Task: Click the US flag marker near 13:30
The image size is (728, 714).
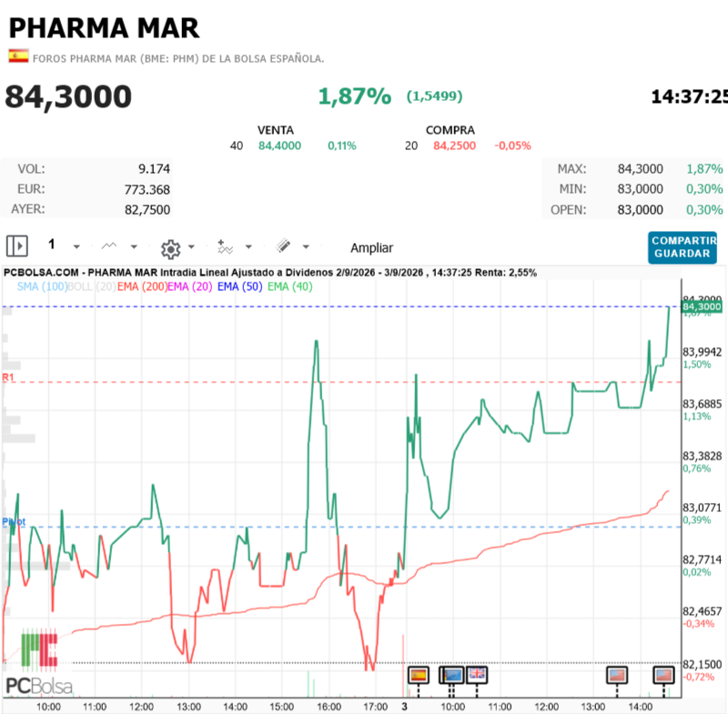Action: click(617, 675)
